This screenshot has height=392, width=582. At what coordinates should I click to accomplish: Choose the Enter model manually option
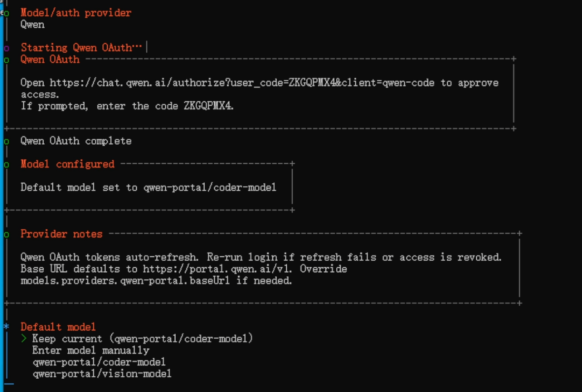point(90,351)
